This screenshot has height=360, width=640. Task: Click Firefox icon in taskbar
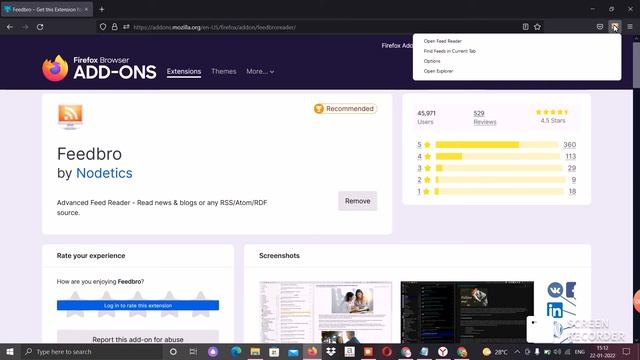(312, 351)
